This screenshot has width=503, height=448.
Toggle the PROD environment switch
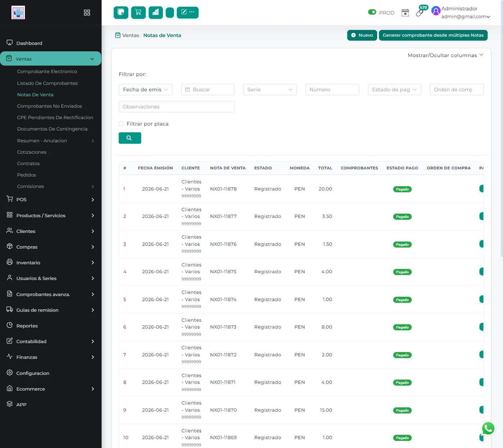pyautogui.click(x=372, y=12)
